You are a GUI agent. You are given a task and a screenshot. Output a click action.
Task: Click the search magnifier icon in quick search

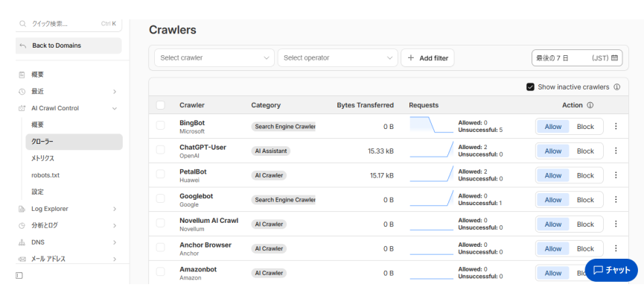point(23,23)
